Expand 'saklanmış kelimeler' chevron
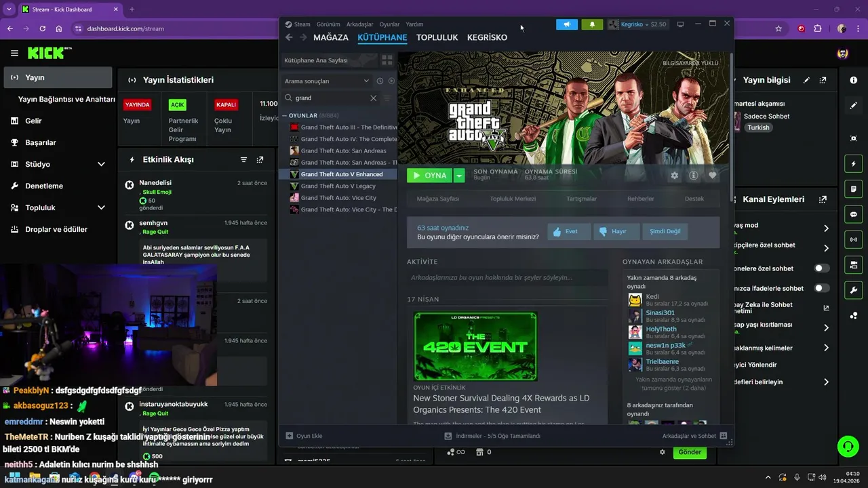The height and width of the screenshot is (488, 868). click(x=826, y=348)
